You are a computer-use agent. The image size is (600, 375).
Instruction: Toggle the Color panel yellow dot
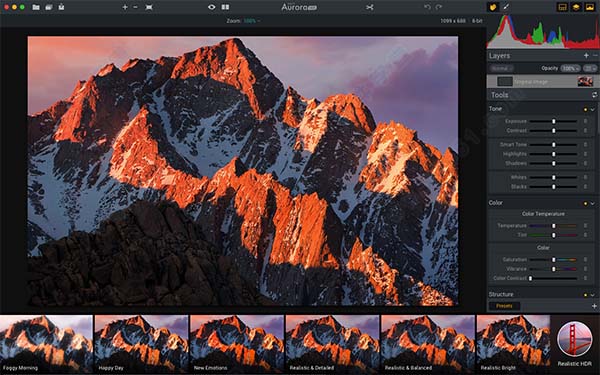[585, 204]
